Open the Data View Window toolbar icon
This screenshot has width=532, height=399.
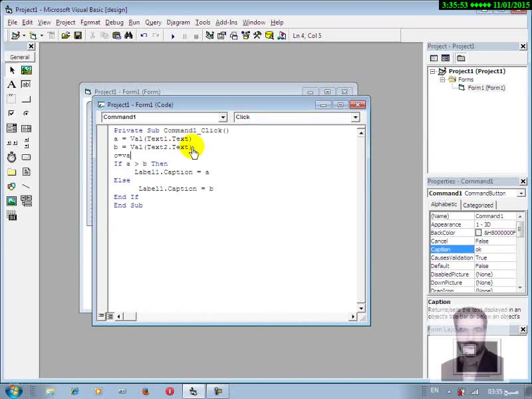point(269,35)
